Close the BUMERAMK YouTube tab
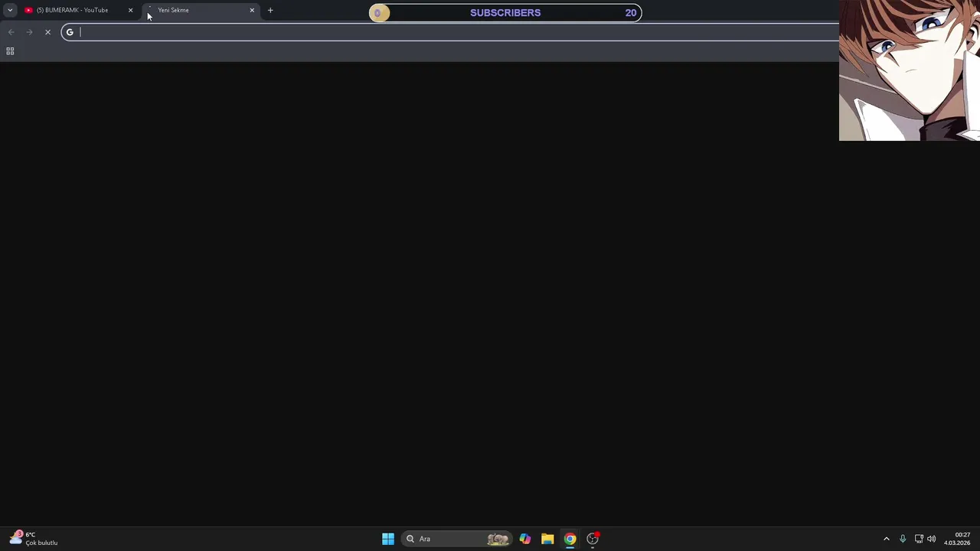 click(130, 10)
